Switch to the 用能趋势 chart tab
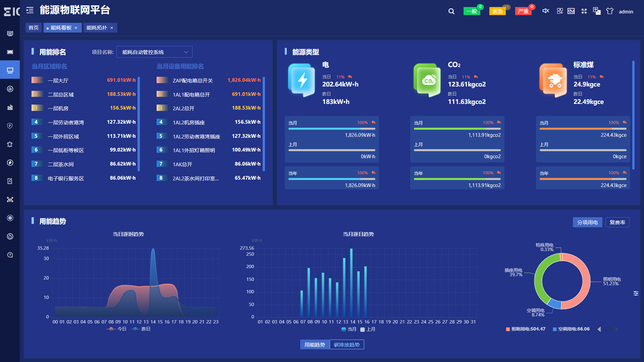644x362 pixels. tap(315, 345)
